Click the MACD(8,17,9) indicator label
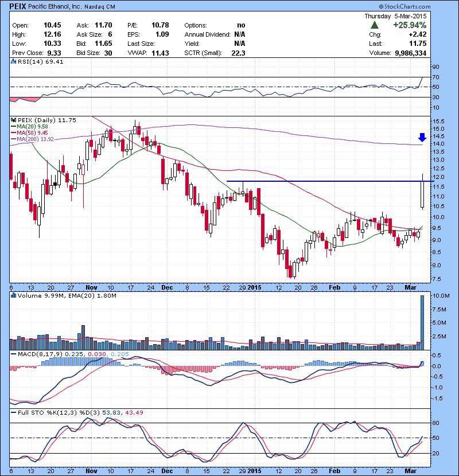Viewport: 459px width, 476px height. point(40,354)
